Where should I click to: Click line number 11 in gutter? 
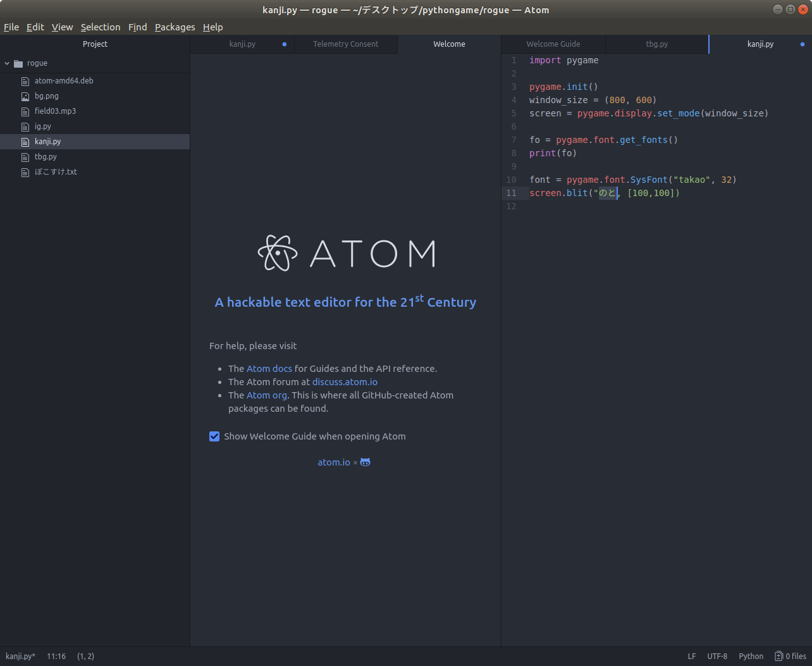click(x=512, y=194)
